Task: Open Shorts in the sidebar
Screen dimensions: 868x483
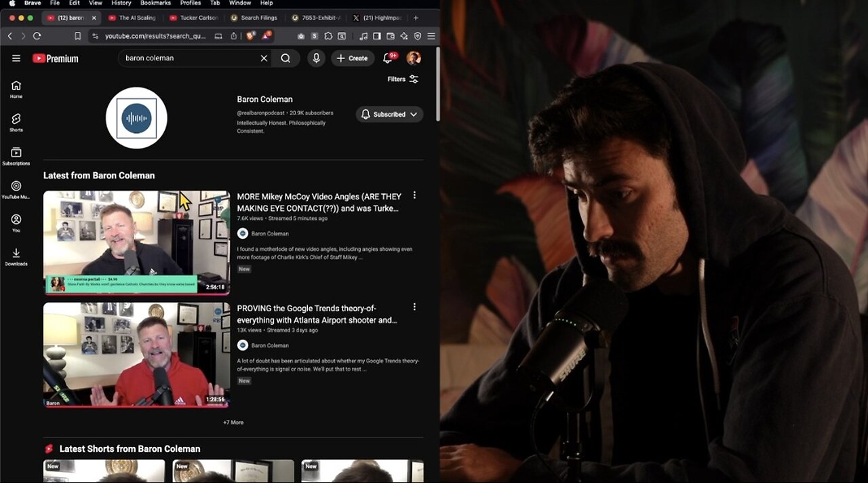Action: 16,123
